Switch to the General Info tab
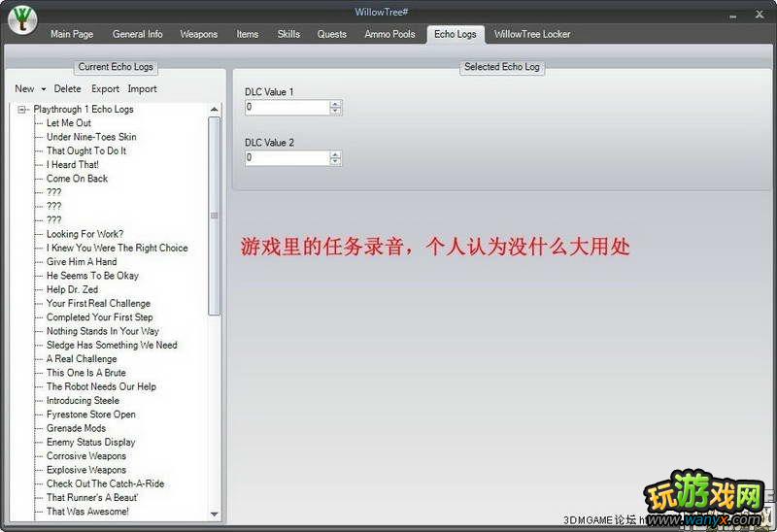 pyautogui.click(x=137, y=34)
